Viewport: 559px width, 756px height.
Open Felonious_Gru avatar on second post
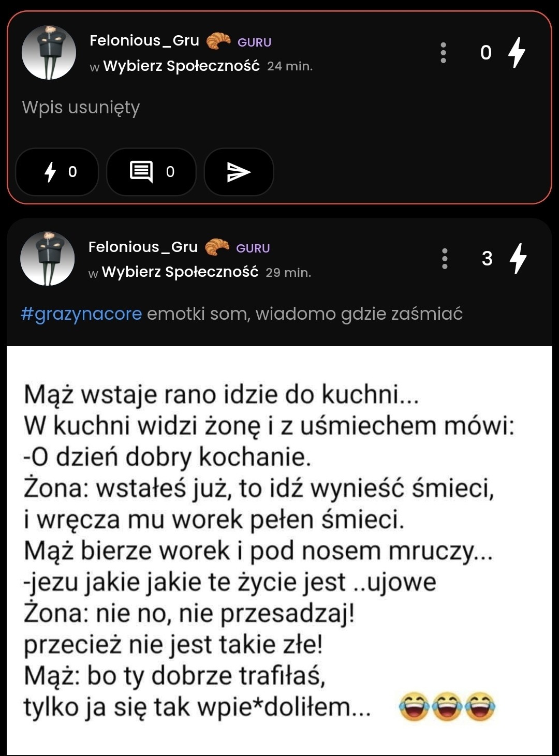pyautogui.click(x=48, y=259)
